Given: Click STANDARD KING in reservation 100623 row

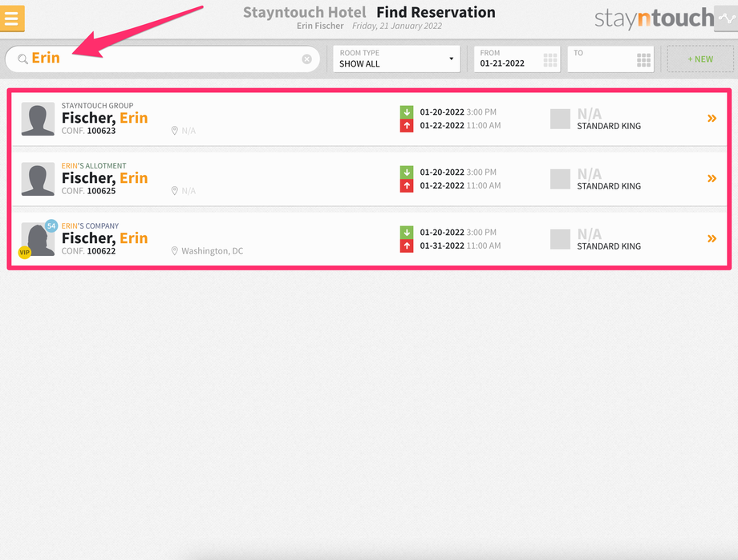Looking at the screenshot, I should [x=609, y=126].
